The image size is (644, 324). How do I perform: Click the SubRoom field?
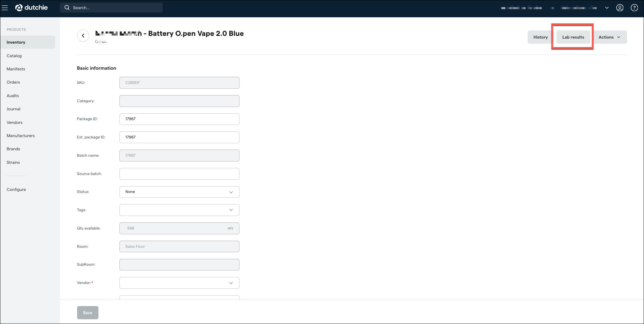tap(179, 265)
